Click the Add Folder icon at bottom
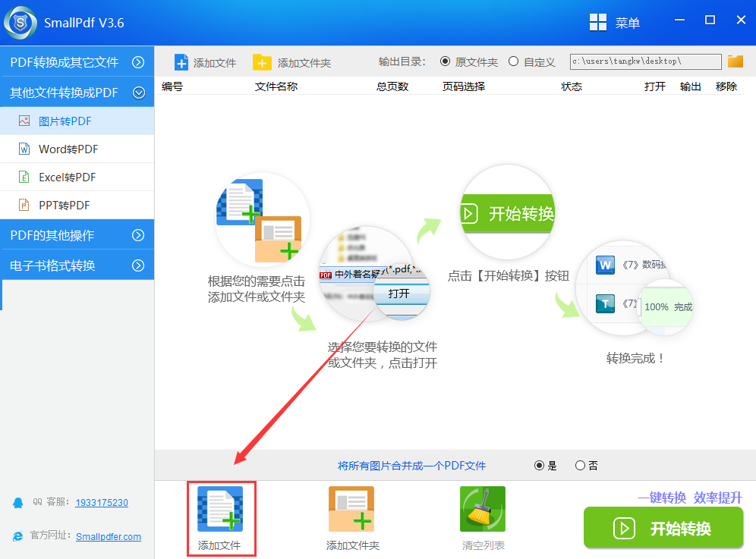 (351, 509)
